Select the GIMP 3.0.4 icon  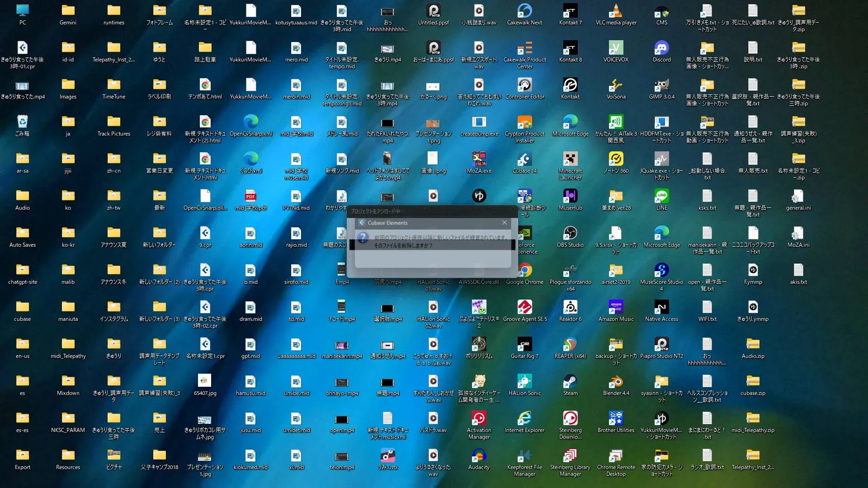point(661,85)
